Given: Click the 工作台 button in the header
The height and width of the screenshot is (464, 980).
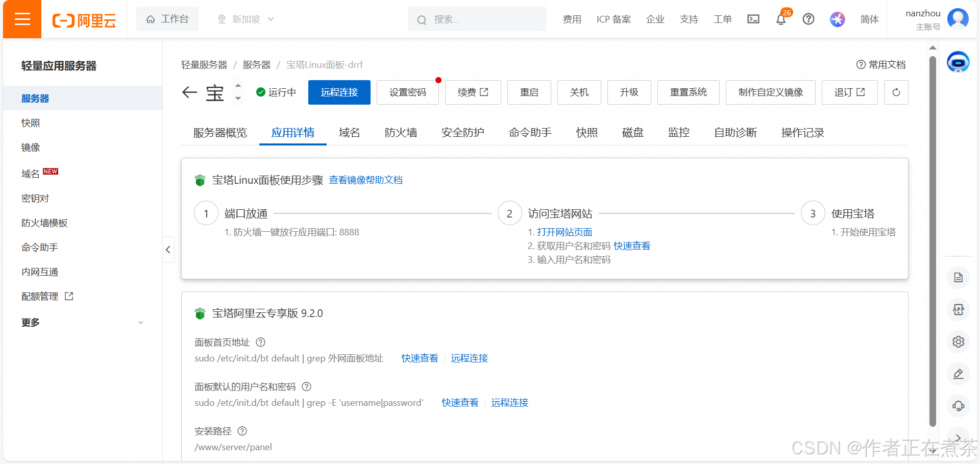Looking at the screenshot, I should (x=167, y=19).
